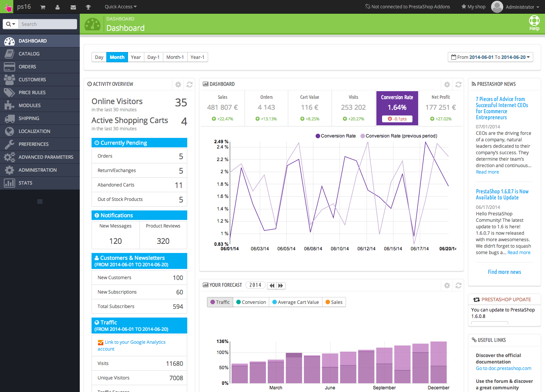Click the Out of Stock Products row
Screen dimensions: 545x392
(139, 199)
